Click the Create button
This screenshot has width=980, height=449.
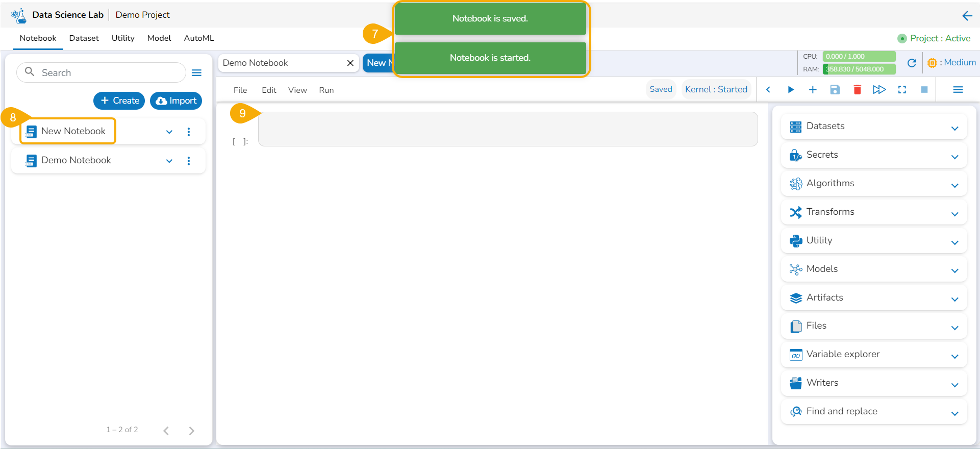click(x=119, y=101)
